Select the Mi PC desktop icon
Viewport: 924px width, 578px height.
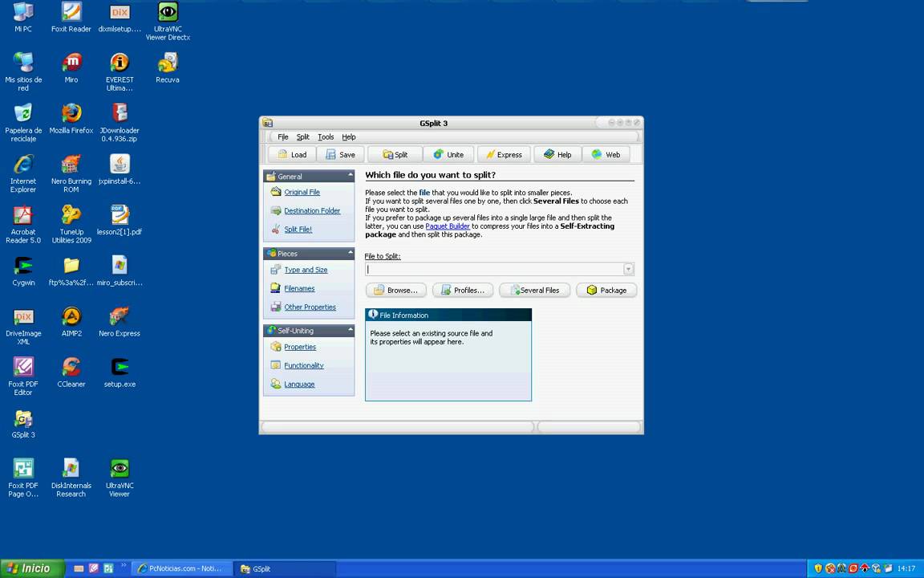23,18
